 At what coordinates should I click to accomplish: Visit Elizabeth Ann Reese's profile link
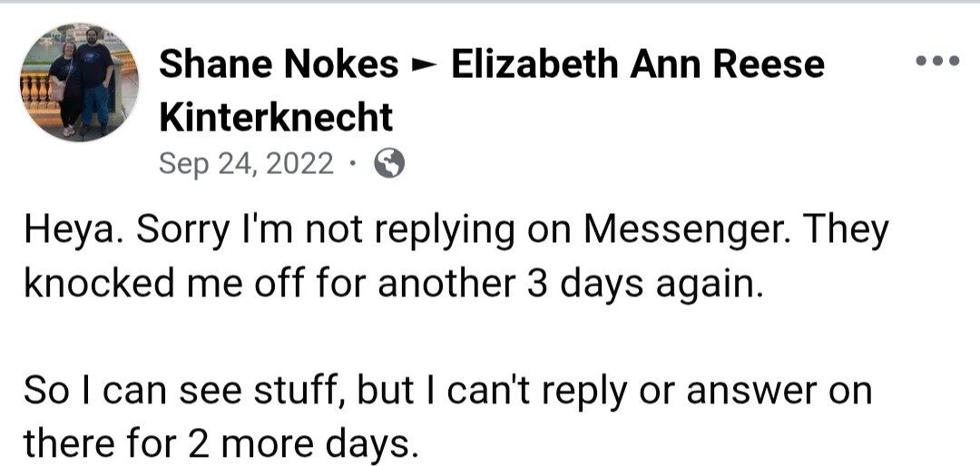click(x=637, y=64)
